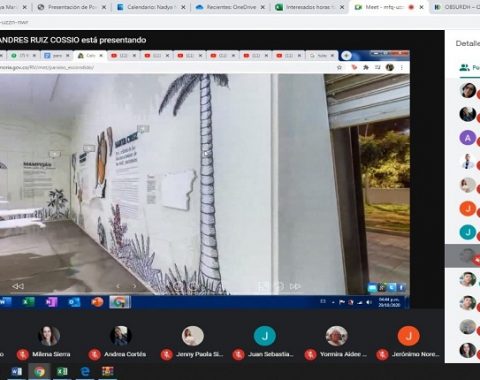Viewport: 480px width, 380px height.
Task: Click the people icon in the details panel
Action: [x=464, y=68]
